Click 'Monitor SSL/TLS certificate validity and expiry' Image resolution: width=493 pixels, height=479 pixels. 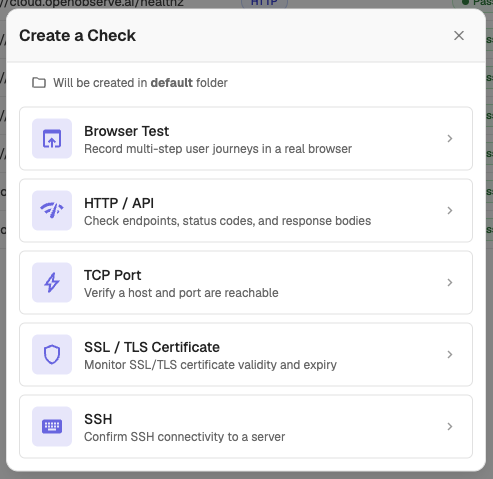pyautogui.click(x=210, y=365)
